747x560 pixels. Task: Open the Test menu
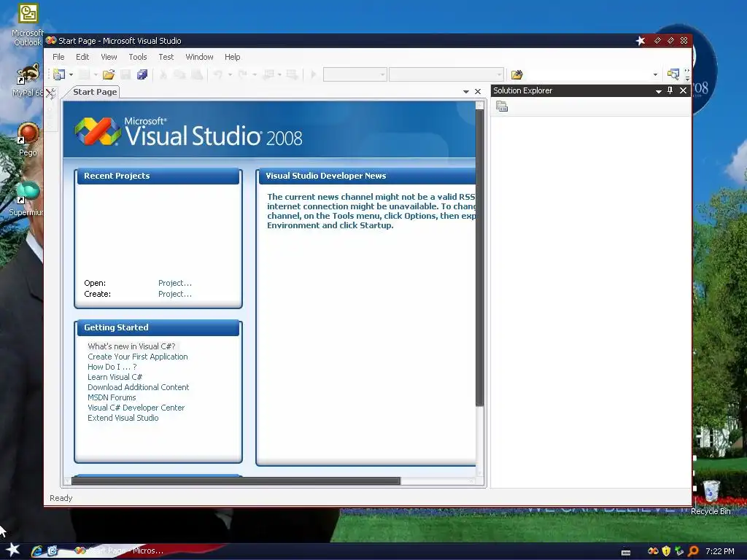[166, 57]
